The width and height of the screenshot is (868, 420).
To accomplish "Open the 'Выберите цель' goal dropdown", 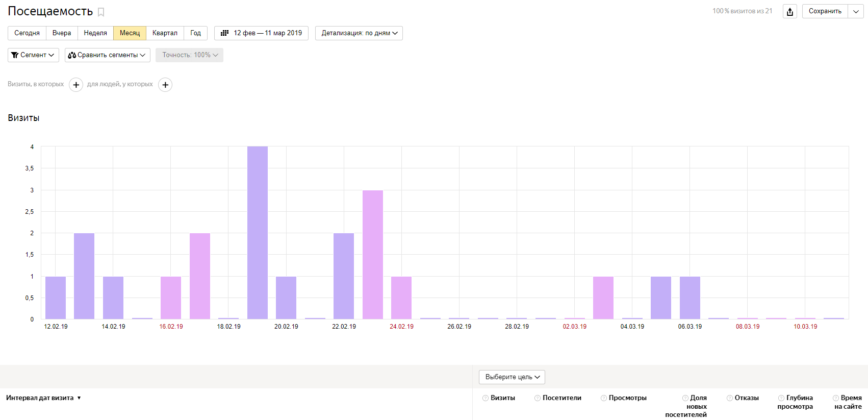I will (x=512, y=377).
